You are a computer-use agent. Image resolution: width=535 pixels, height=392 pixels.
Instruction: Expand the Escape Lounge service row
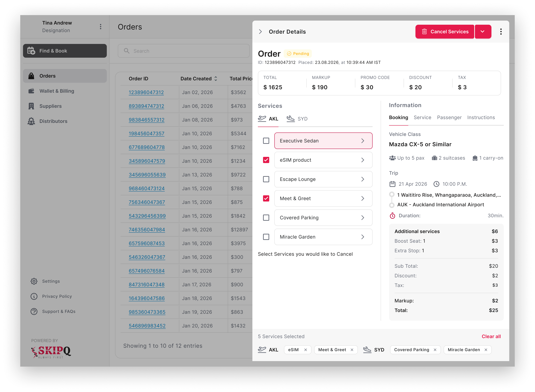(323, 179)
